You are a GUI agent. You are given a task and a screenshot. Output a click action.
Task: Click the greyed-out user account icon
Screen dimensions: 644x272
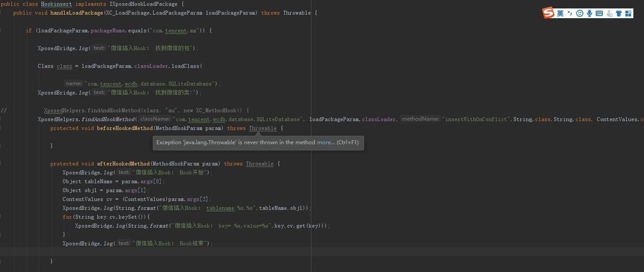click(x=609, y=14)
